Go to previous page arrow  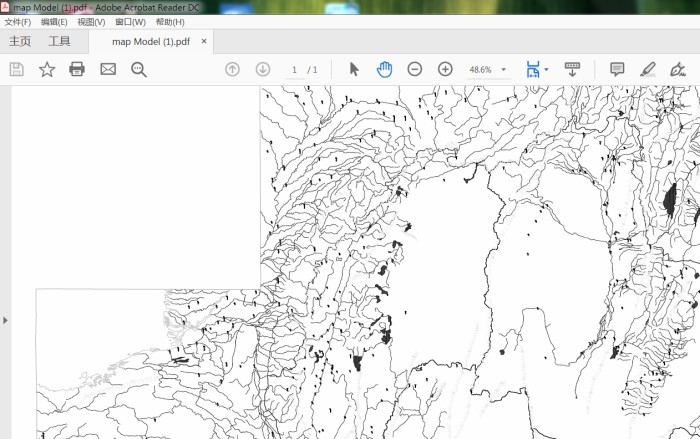click(232, 69)
